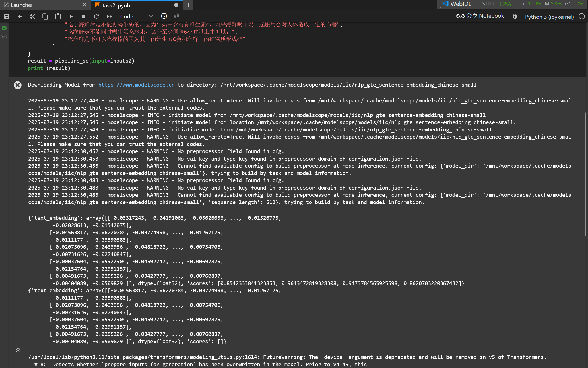This screenshot has height=368, width=588.
Task: Open a new tab with the plus button
Action: [188, 5]
